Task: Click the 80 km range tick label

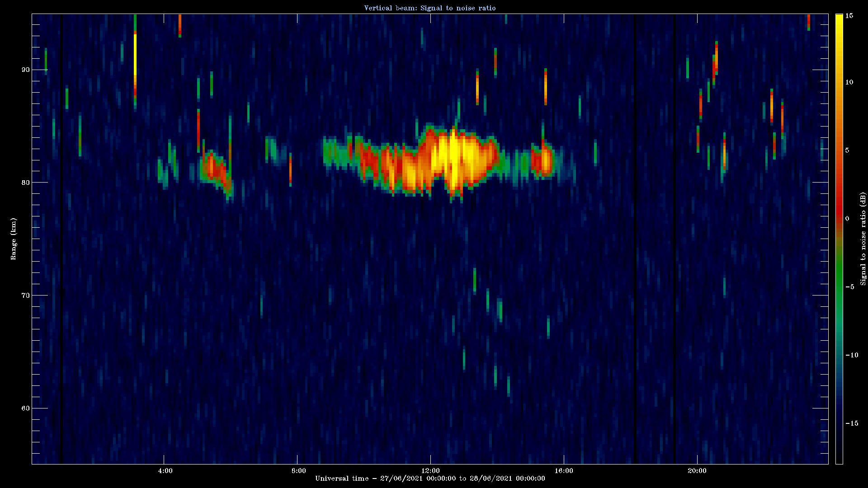Action: point(25,183)
